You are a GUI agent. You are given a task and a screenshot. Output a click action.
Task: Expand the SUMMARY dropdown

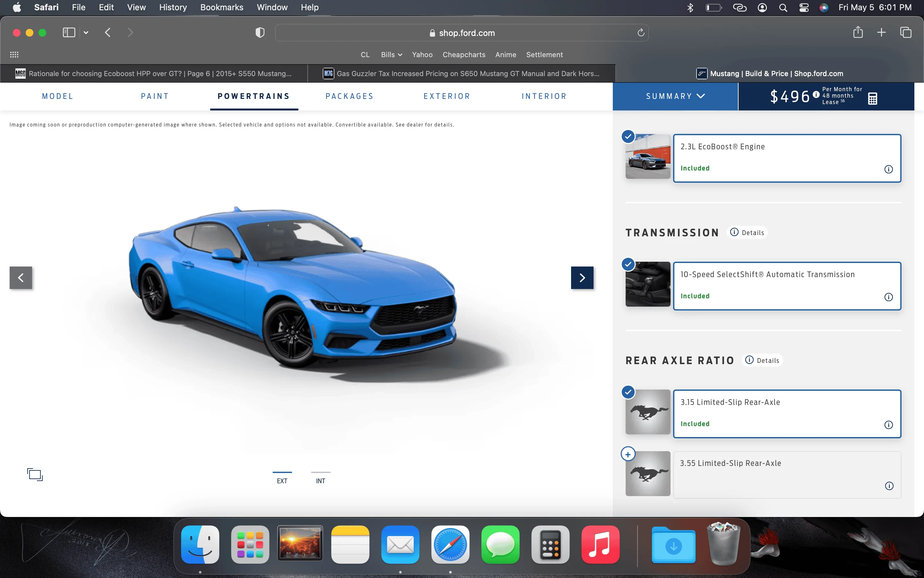675,96
